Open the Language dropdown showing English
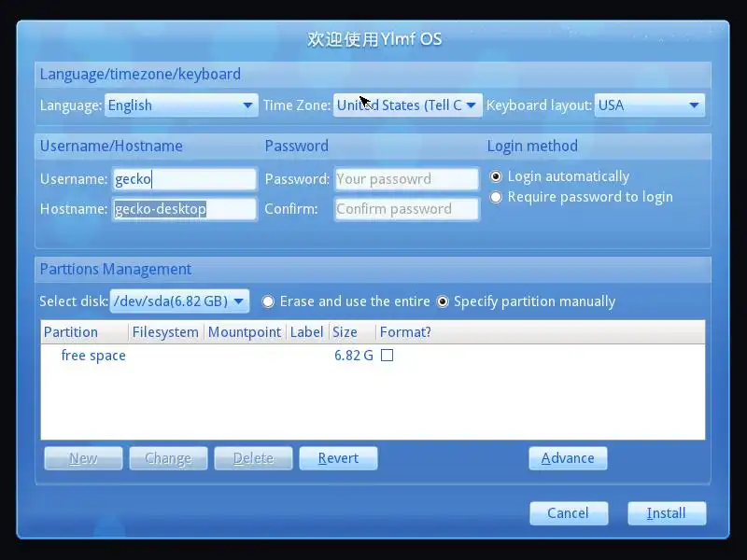 click(x=181, y=105)
